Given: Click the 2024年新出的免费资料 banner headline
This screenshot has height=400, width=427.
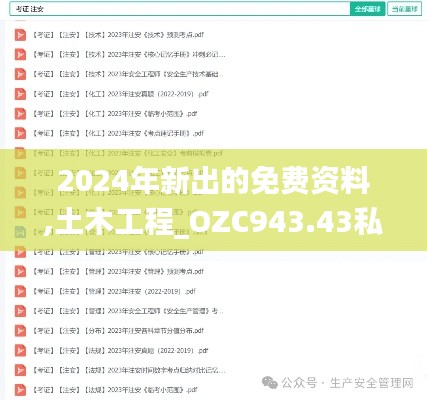Looking at the screenshot, I should pos(214,182).
